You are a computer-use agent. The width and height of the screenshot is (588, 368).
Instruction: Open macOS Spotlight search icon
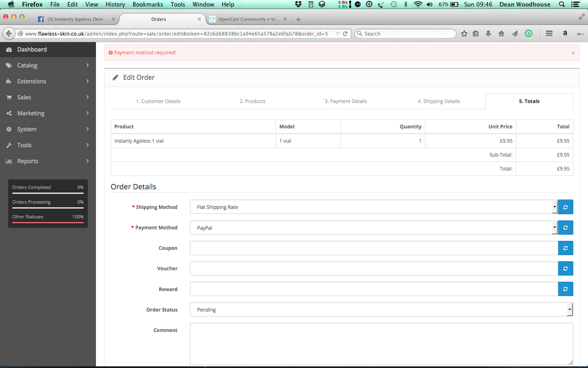(562, 4)
